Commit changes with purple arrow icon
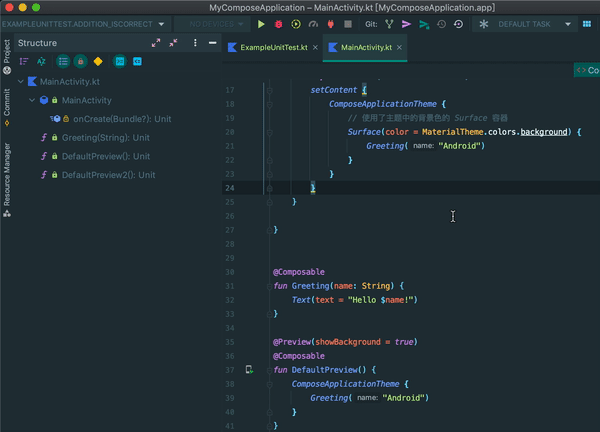Image resolution: width=600 pixels, height=432 pixels. click(x=406, y=24)
